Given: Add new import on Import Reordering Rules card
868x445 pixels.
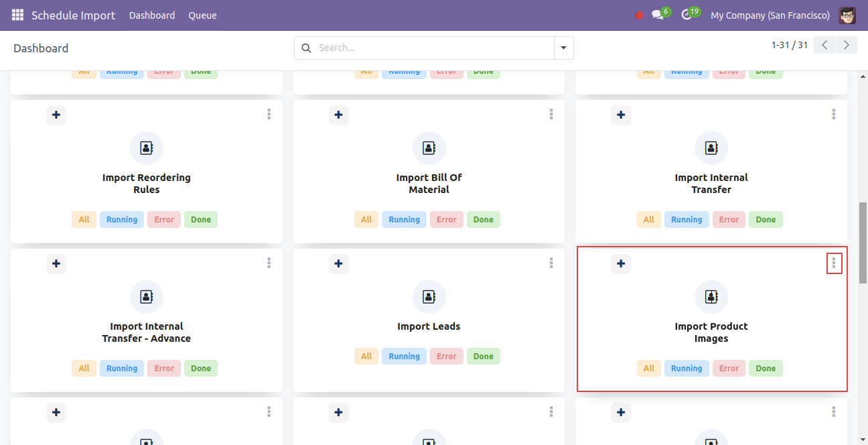Looking at the screenshot, I should tap(56, 115).
